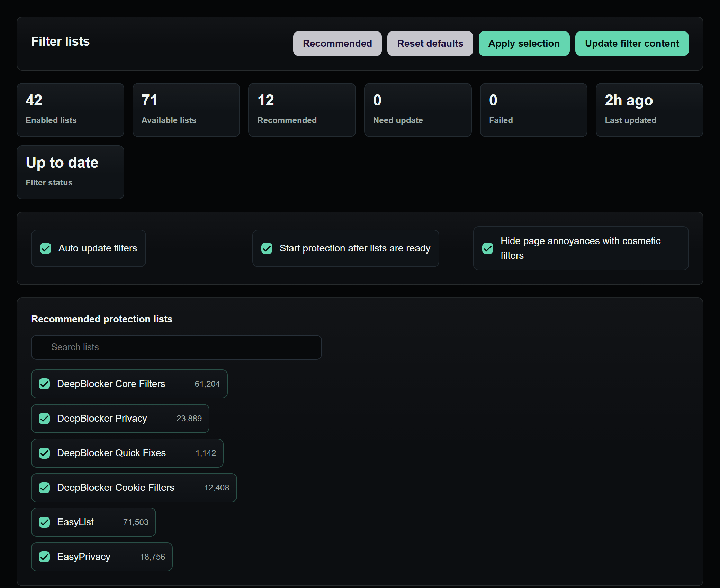Click the DeepBlocker Quick Fixes label
Viewport: 720px width, 588px height.
click(111, 453)
